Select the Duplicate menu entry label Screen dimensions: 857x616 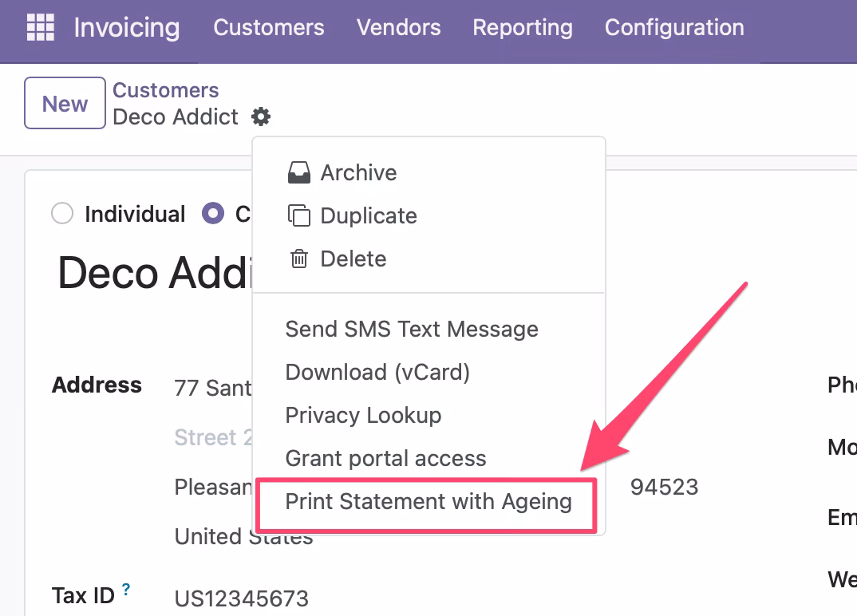[369, 216]
